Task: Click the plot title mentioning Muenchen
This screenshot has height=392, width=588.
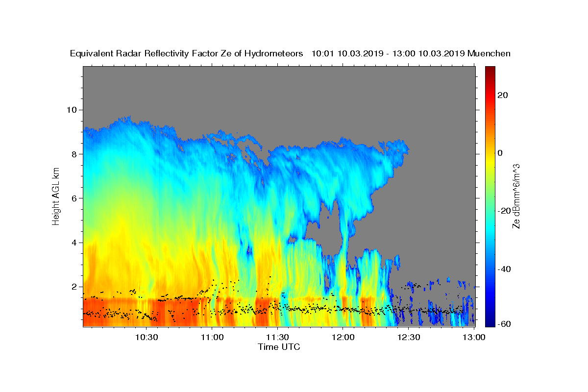Action: tap(290, 53)
